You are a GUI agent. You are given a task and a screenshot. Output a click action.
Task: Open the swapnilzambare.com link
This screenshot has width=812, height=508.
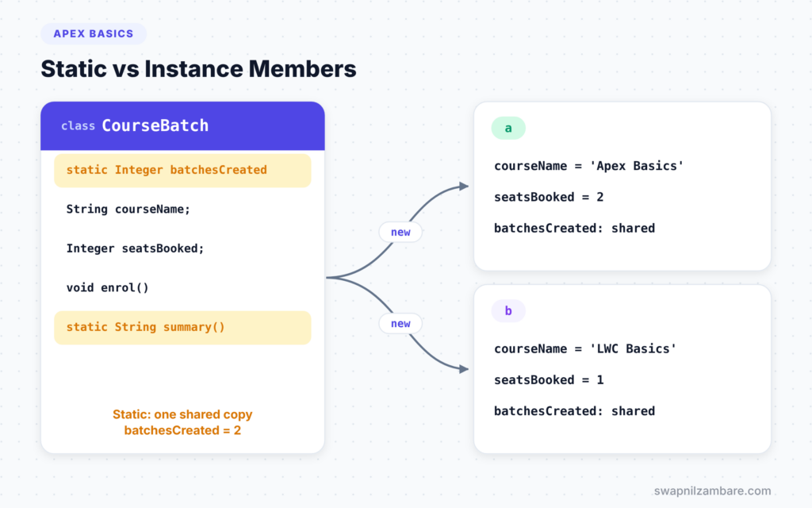click(712, 491)
